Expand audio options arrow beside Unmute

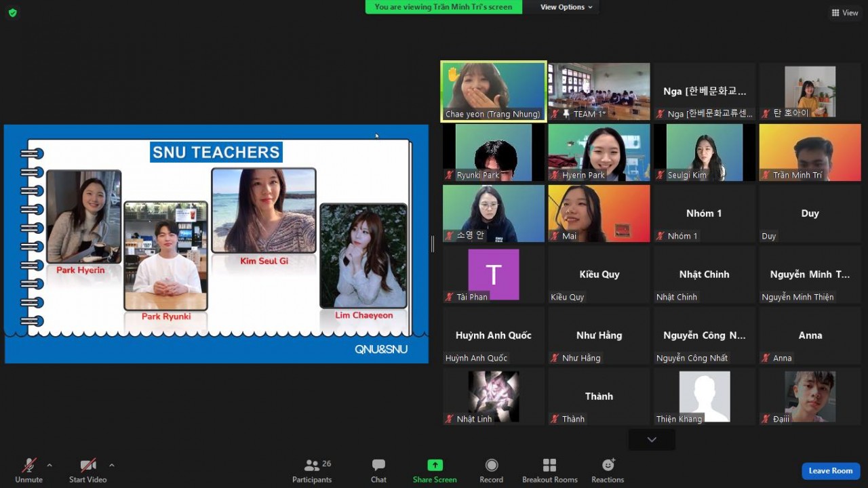(50, 465)
